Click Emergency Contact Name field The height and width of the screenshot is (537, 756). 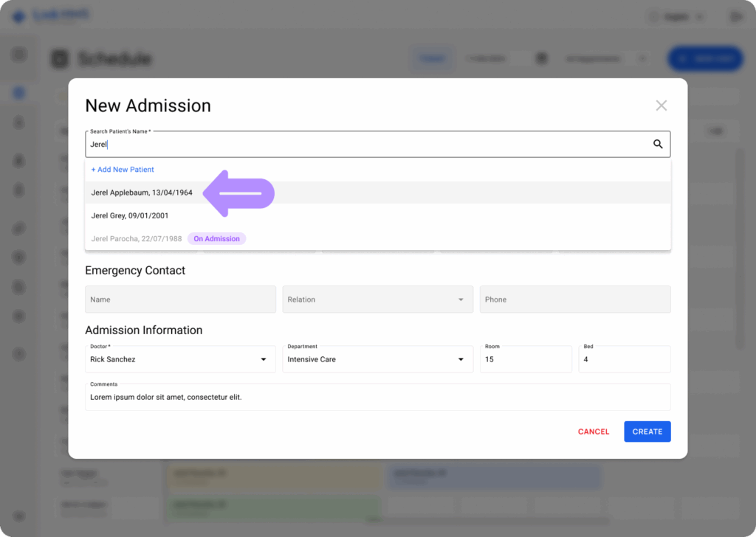(x=180, y=299)
